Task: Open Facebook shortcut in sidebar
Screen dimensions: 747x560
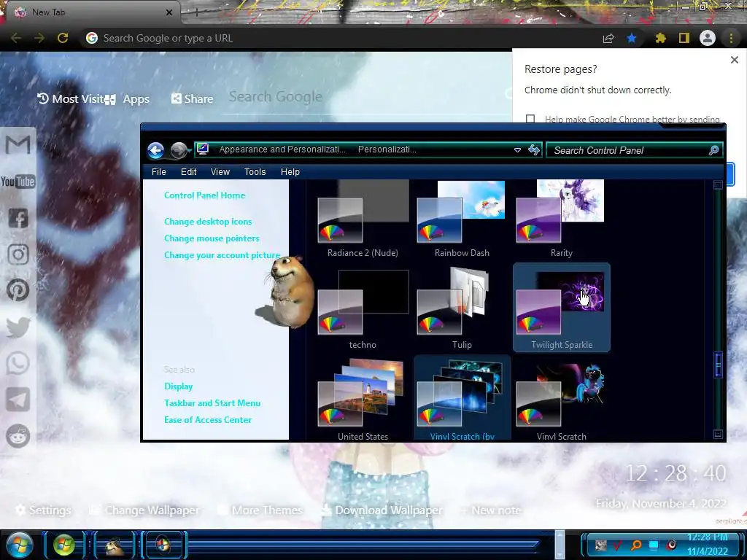Action: tap(18, 218)
